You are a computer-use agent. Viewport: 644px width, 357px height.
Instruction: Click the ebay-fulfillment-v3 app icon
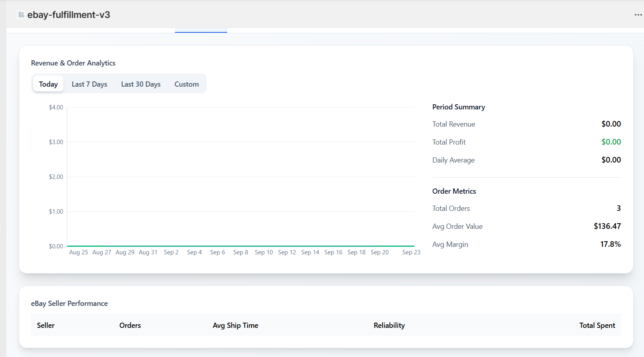point(21,15)
